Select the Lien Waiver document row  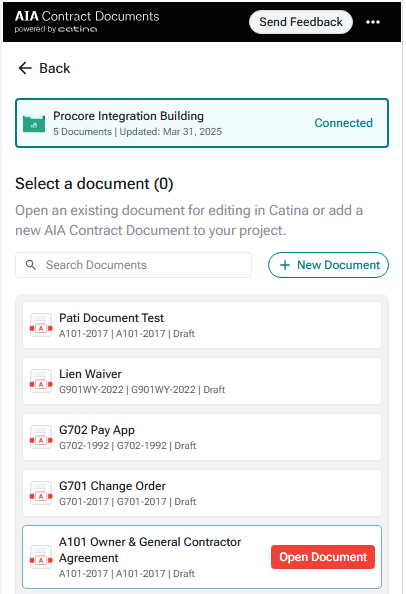202,381
